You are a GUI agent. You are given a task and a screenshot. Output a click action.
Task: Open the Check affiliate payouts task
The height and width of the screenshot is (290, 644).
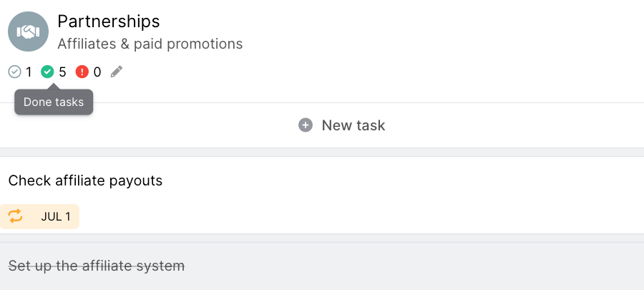(85, 180)
